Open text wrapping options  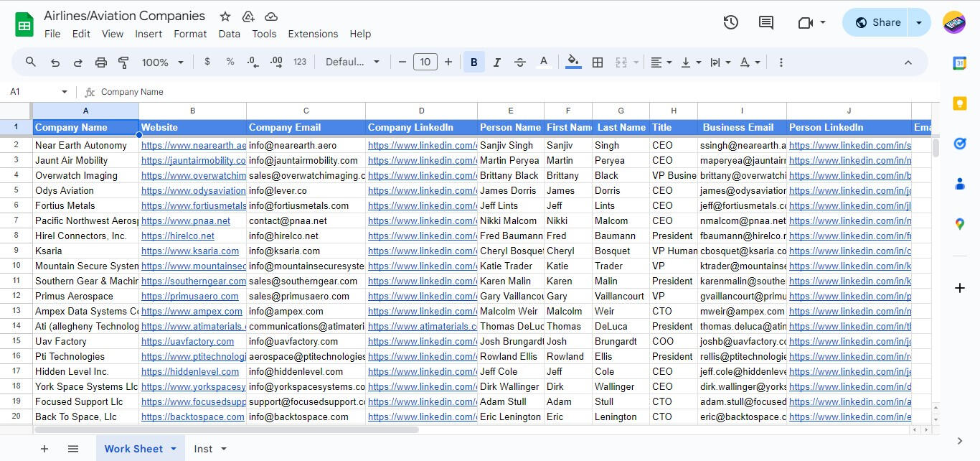click(720, 62)
